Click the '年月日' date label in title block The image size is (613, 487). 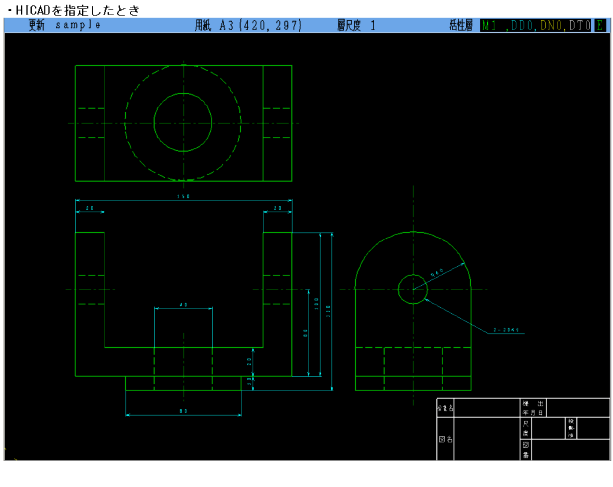pyautogui.click(x=533, y=413)
